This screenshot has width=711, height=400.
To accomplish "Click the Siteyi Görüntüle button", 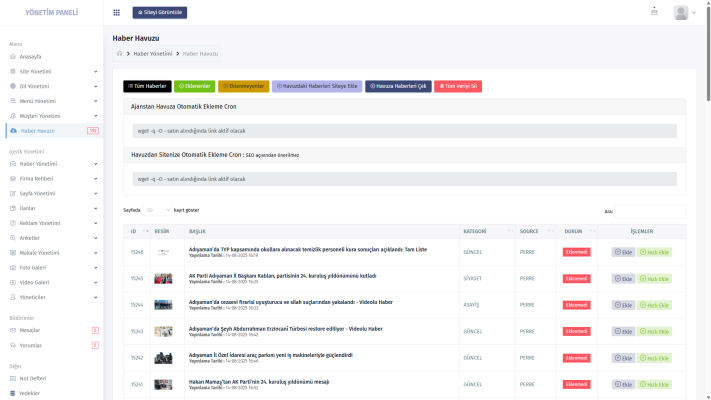I will point(159,13).
